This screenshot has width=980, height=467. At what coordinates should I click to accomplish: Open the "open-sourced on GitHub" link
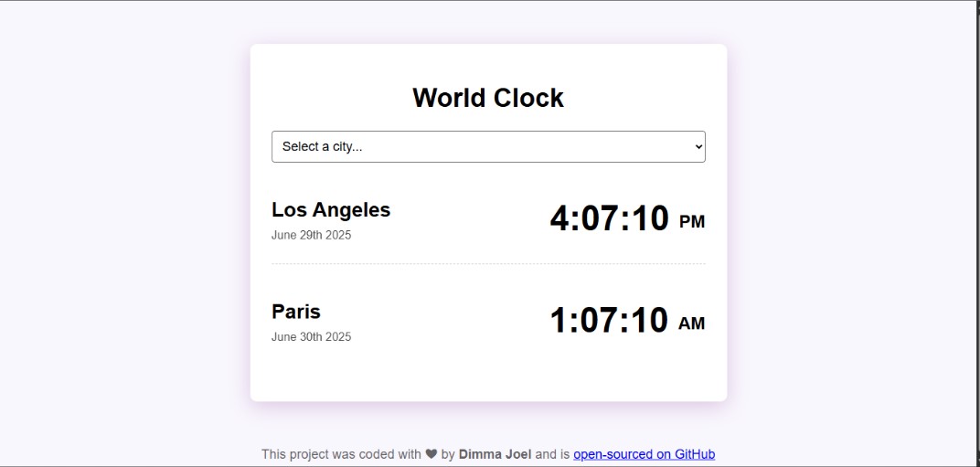click(644, 454)
